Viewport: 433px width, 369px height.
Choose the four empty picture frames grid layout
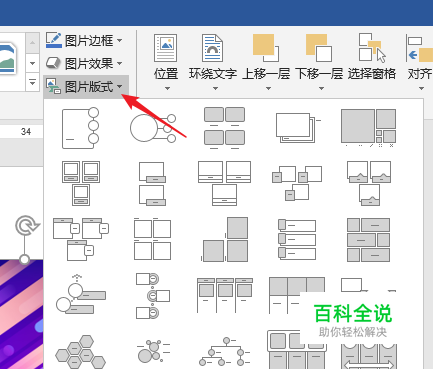(x=152, y=239)
